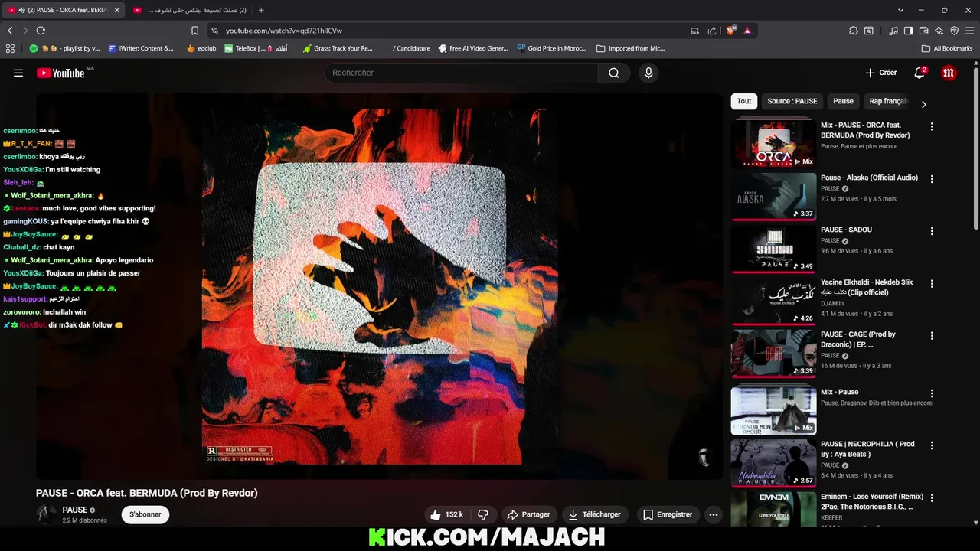Open the account avatar menu
Viewport: 980px width, 551px height.
pyautogui.click(x=949, y=73)
